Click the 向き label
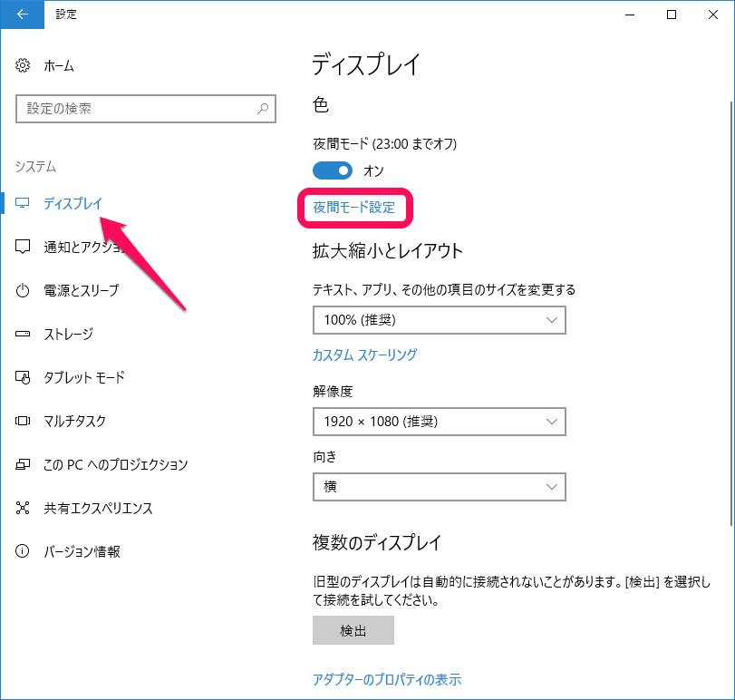The width and height of the screenshot is (735, 700). (x=324, y=456)
